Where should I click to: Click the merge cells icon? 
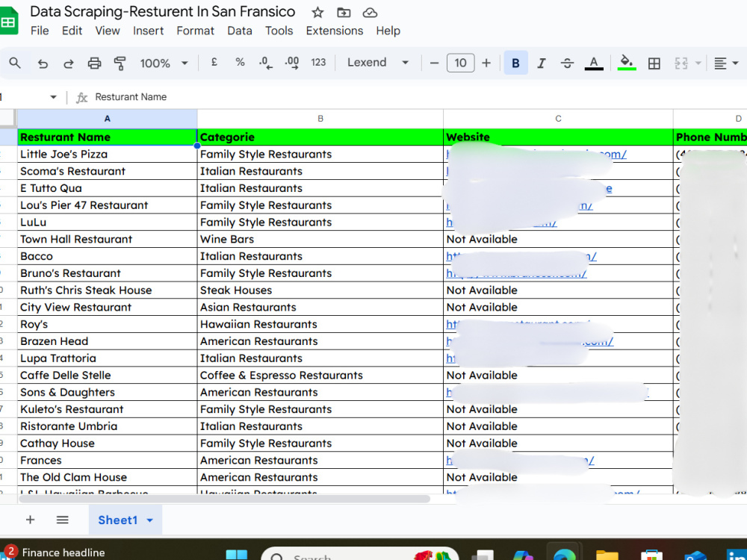(681, 63)
